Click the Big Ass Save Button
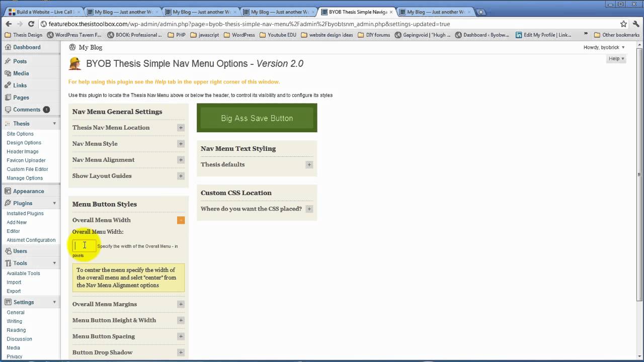The width and height of the screenshot is (644, 362). (257, 118)
